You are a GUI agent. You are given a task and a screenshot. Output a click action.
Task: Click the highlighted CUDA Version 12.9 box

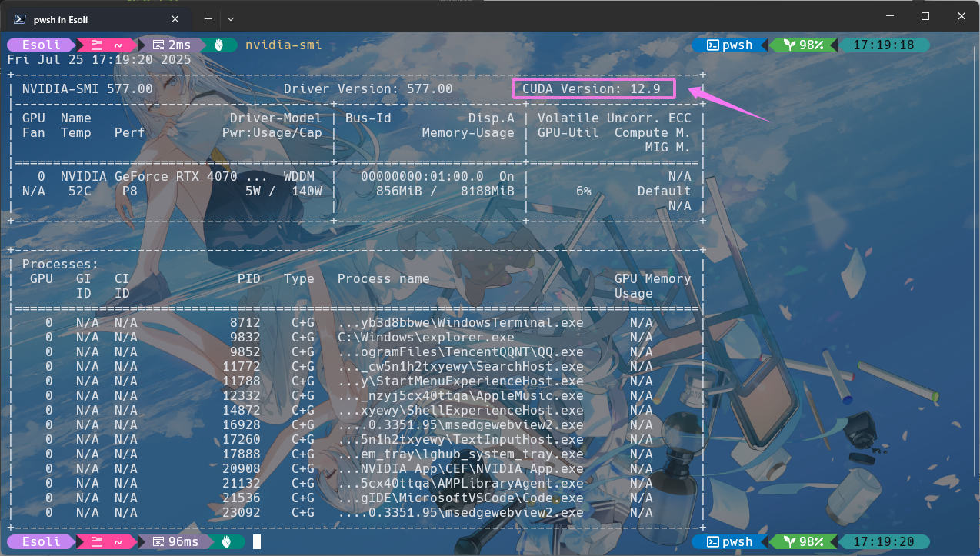click(593, 88)
